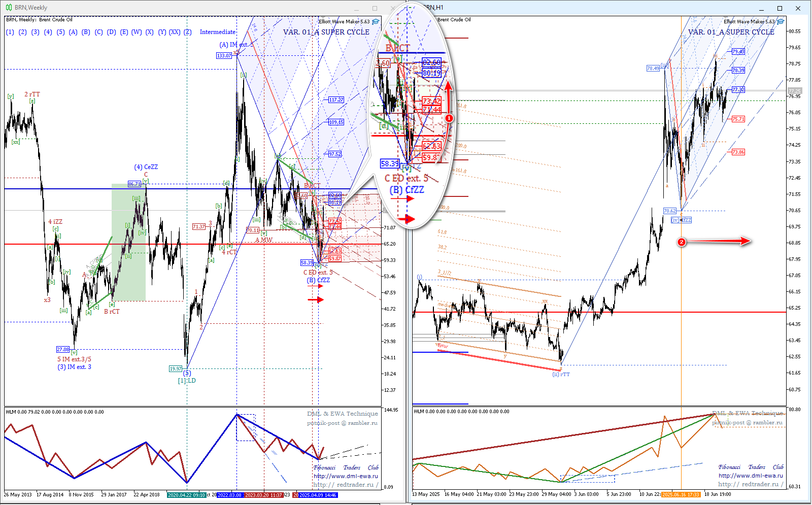Screen dimensions: 812x505
Task: Select the (2) wave label button
Action: 23,32
